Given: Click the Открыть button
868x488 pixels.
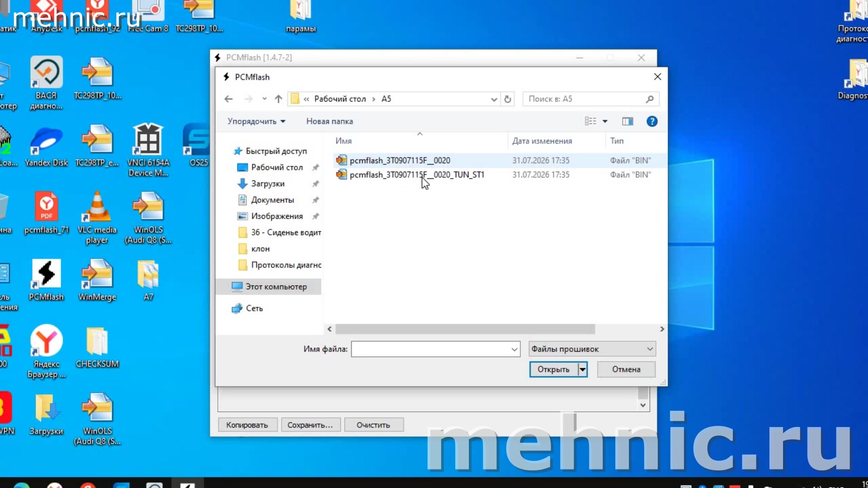Looking at the screenshot, I should point(553,369).
